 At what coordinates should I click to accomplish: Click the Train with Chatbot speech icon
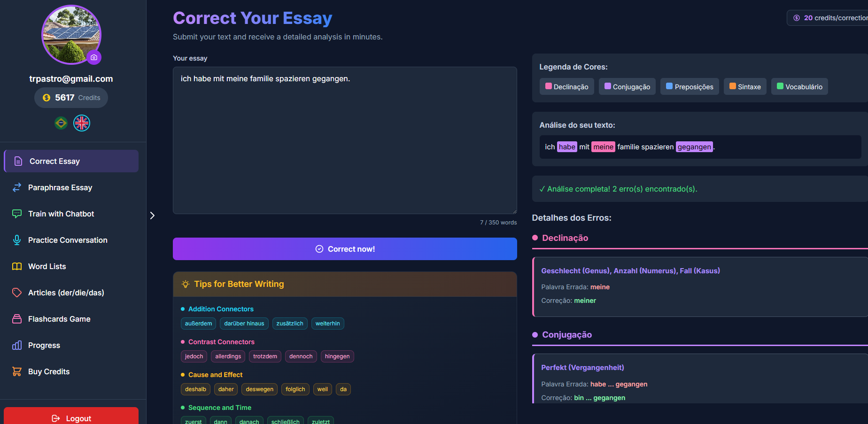[x=17, y=214]
